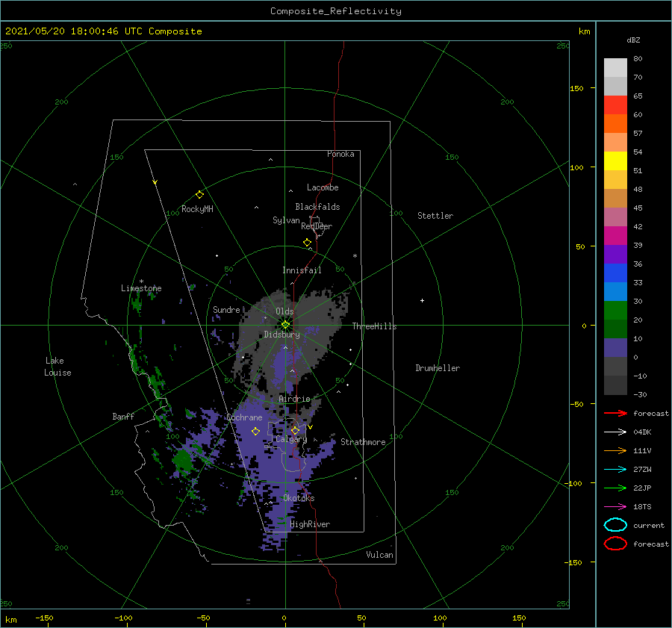This screenshot has height=628, width=672.
Task: Click the yellow diamond marker above Calgary label
Action: (295, 430)
